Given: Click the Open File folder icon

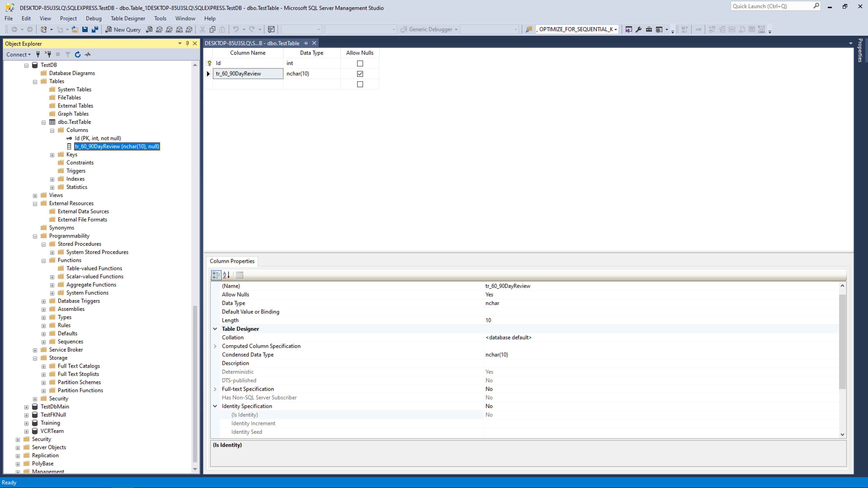Looking at the screenshot, I should (x=75, y=29).
